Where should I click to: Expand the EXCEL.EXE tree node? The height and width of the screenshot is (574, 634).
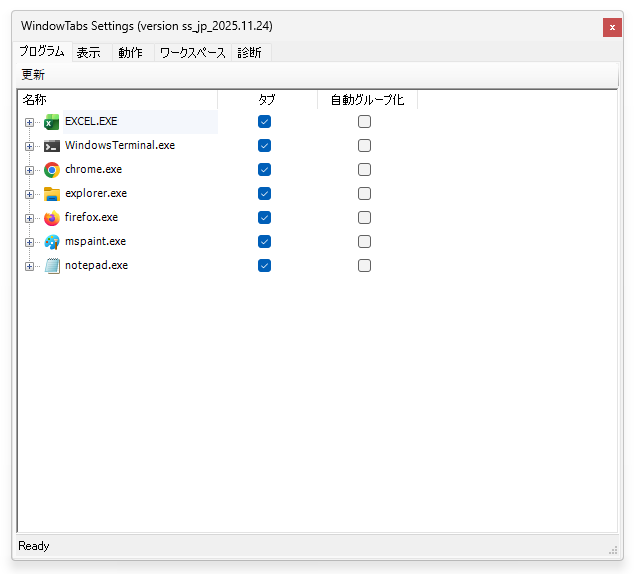[x=30, y=122]
